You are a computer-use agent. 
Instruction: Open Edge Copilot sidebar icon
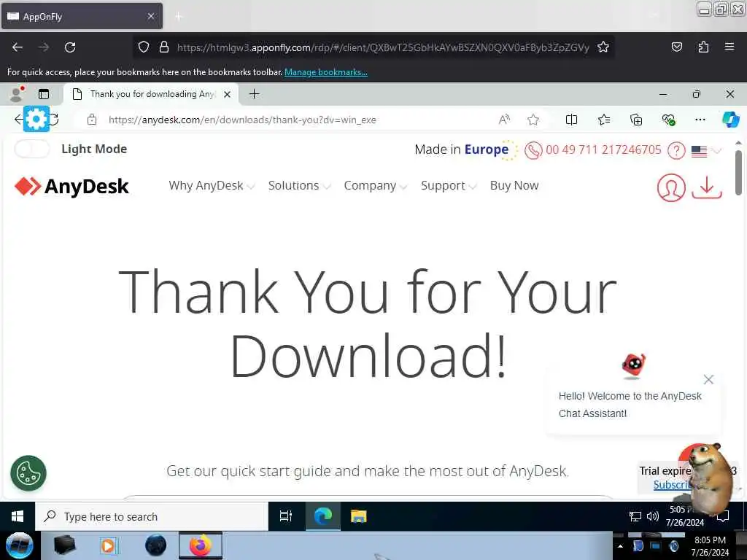(730, 120)
